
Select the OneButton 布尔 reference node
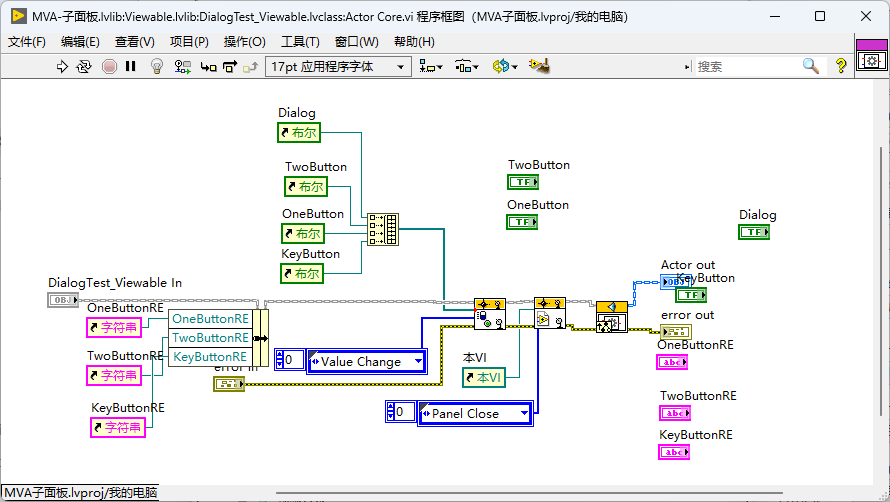click(x=303, y=233)
